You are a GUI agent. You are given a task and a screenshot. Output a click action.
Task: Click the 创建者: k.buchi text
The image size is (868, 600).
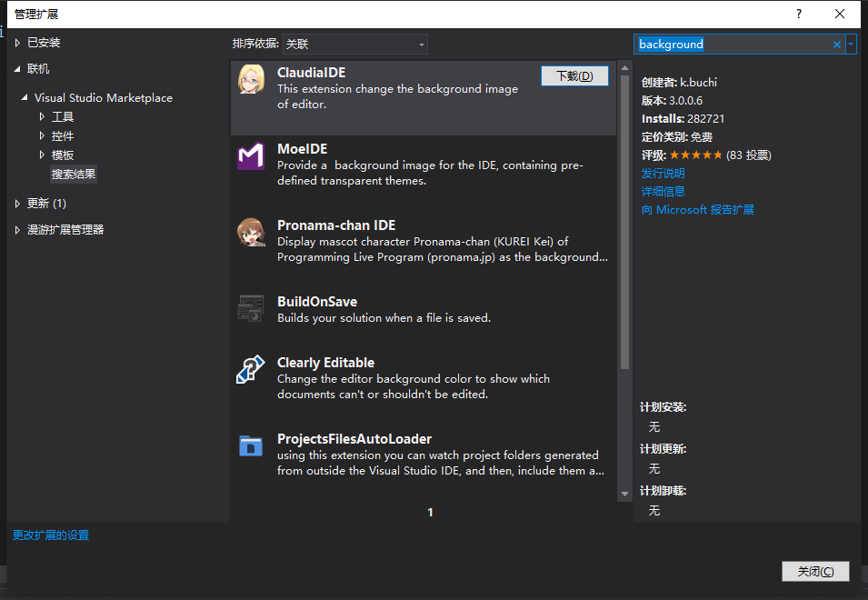click(679, 83)
